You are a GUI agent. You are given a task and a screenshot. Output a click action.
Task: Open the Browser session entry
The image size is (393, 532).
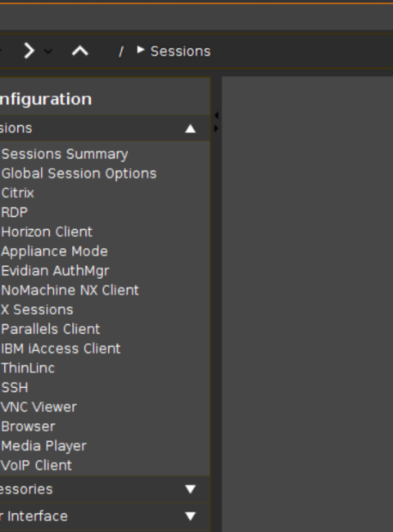coord(28,426)
